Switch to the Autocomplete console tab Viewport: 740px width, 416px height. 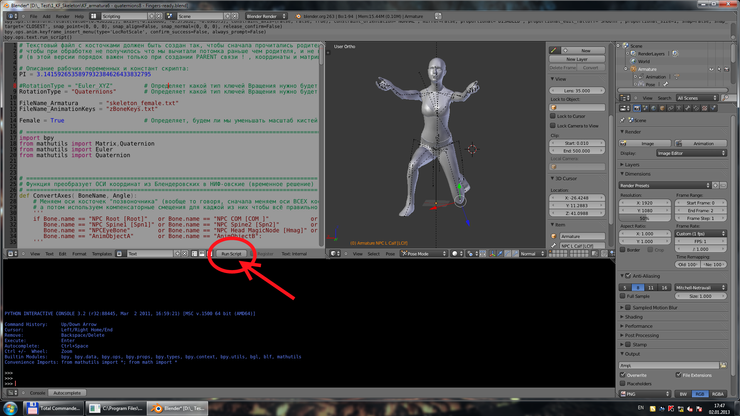[66, 392]
